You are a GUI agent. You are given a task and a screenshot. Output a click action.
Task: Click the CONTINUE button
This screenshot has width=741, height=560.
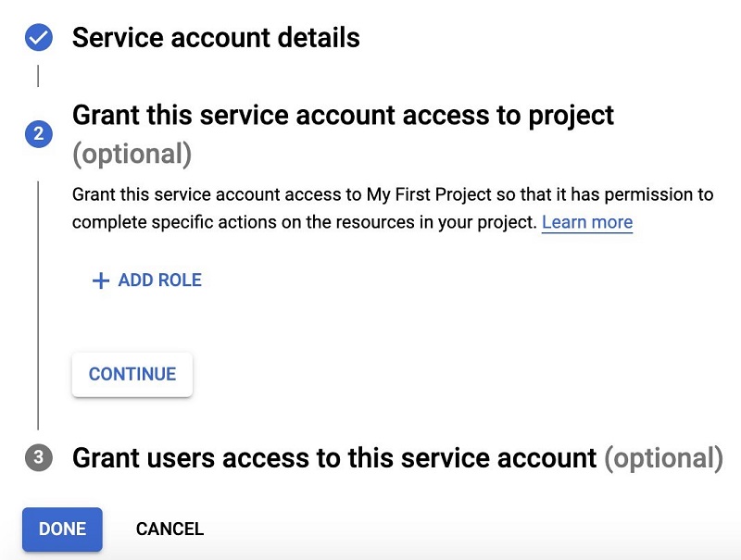coord(132,374)
